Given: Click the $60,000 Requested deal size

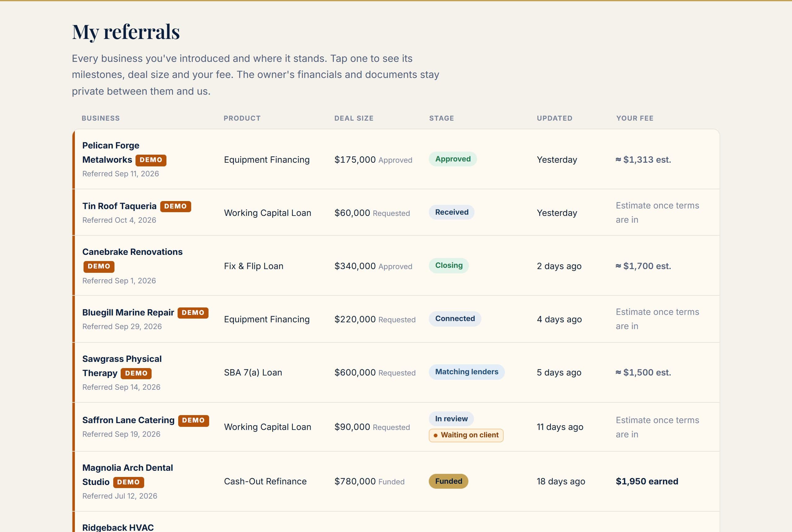Looking at the screenshot, I should tap(372, 213).
